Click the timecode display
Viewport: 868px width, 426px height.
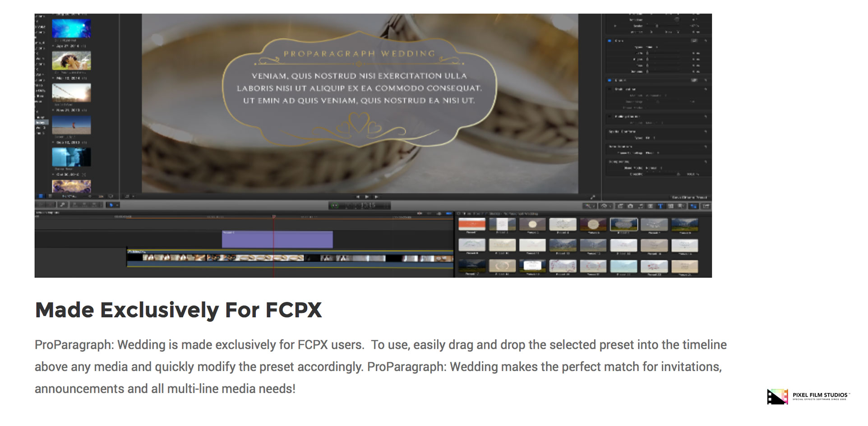tap(360, 206)
